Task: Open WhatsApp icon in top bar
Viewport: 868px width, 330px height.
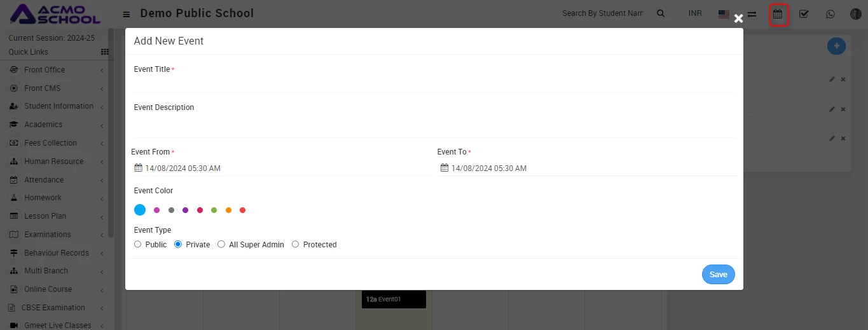Action: click(x=830, y=14)
